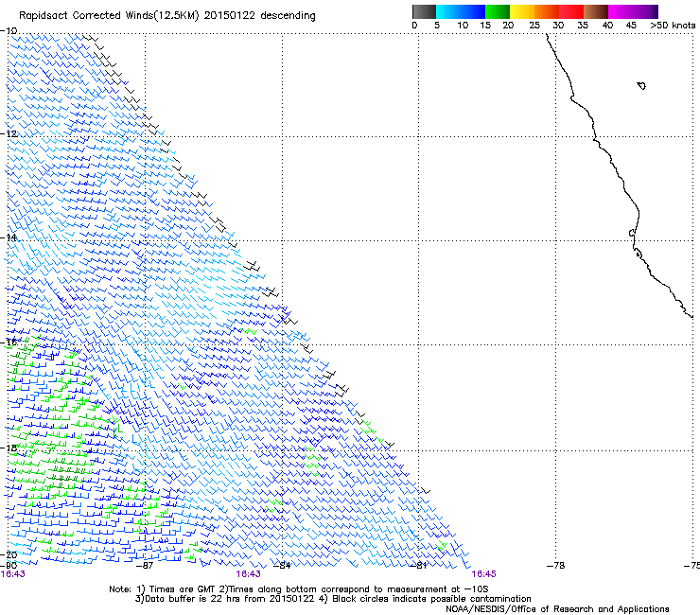Select the red 30–35 knot legend color

pos(571,11)
